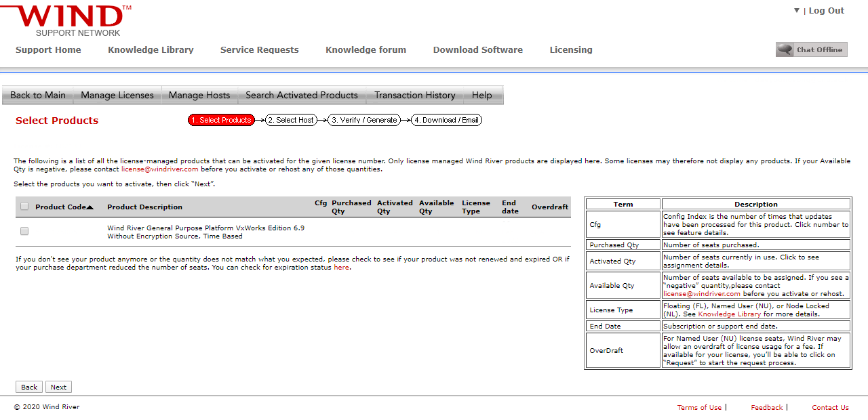This screenshot has height=420, width=868.
Task: Open Search Activated Products tab
Action: pyautogui.click(x=301, y=96)
